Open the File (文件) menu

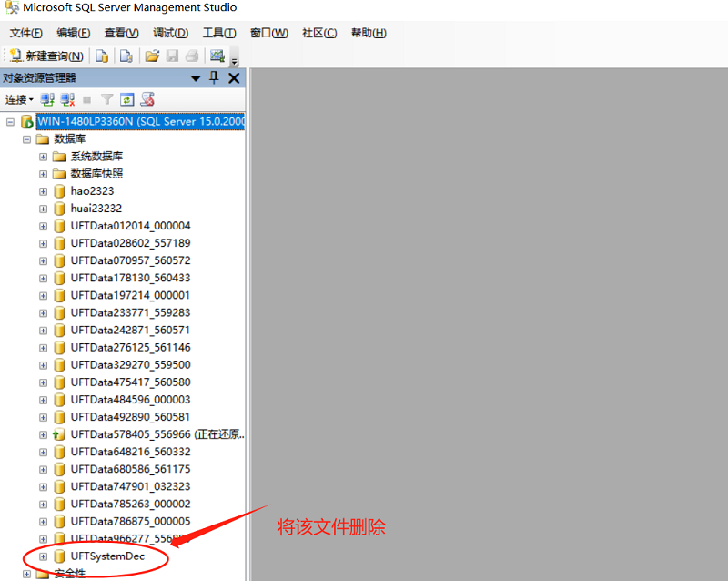point(26,33)
